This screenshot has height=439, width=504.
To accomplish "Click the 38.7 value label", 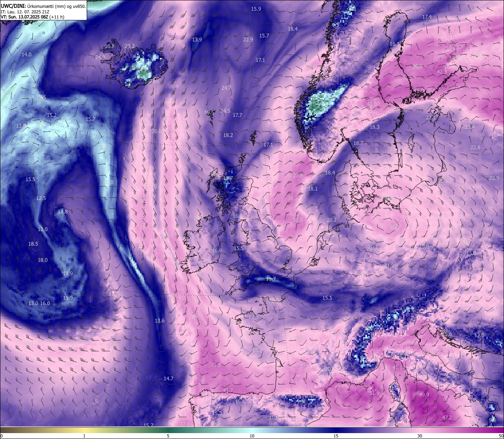I will point(293,198).
